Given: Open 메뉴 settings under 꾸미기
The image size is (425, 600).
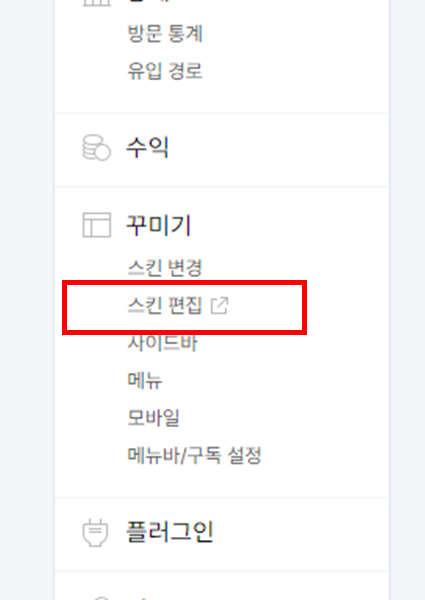Looking at the screenshot, I should coord(145,380).
